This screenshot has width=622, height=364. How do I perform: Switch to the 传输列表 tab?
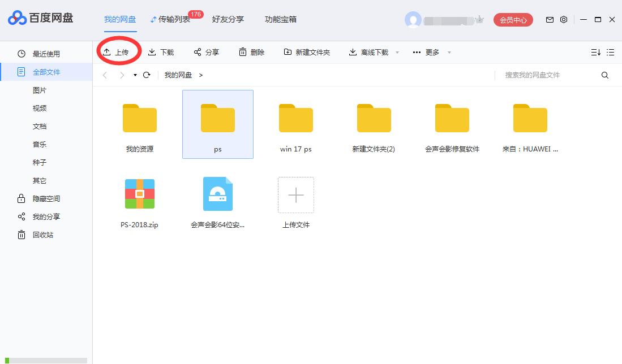(173, 19)
